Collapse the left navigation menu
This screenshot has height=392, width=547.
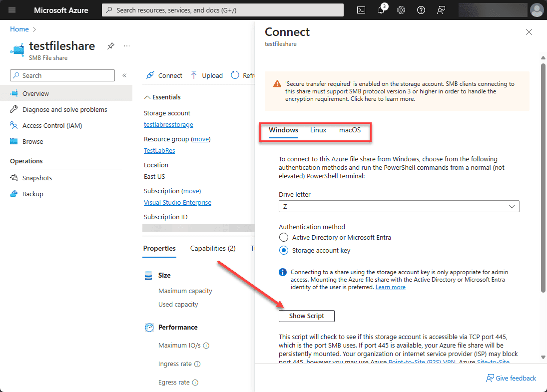124,75
